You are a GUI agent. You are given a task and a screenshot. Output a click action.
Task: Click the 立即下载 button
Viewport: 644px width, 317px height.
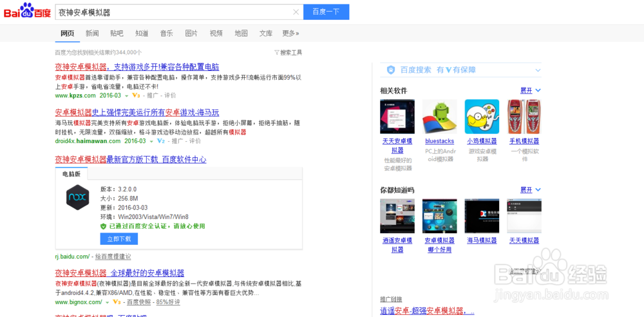coord(118,238)
